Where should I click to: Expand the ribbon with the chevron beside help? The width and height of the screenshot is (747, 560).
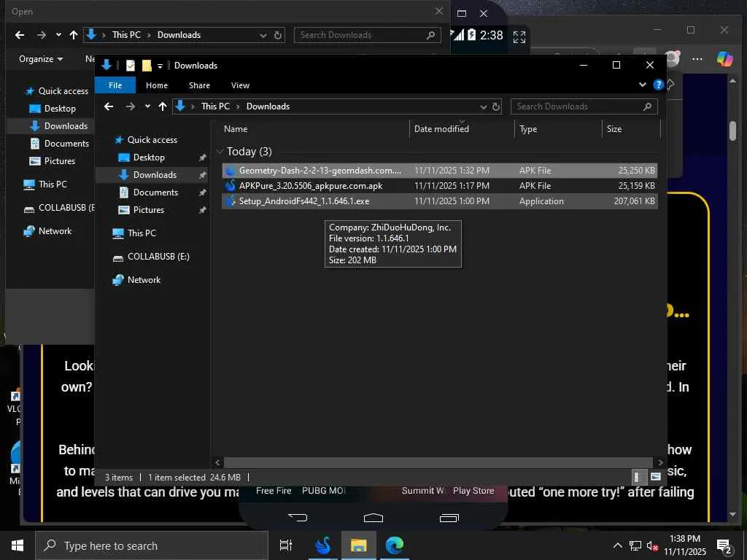[642, 85]
